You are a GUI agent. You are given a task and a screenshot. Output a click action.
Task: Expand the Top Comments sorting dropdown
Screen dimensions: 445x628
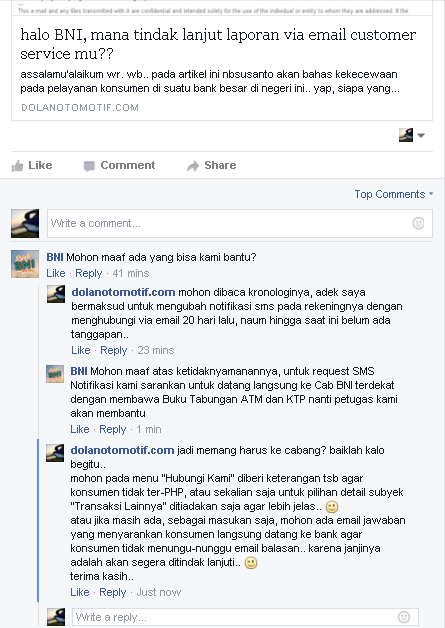394,194
